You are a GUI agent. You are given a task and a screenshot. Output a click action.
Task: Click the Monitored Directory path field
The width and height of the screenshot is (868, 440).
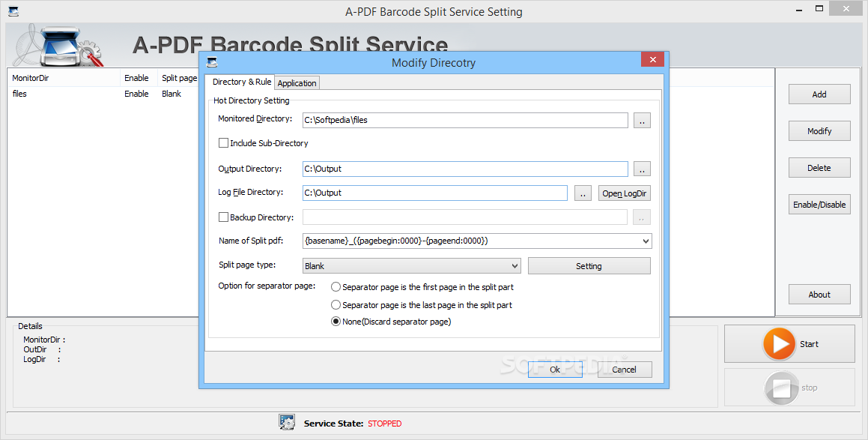[465, 120]
